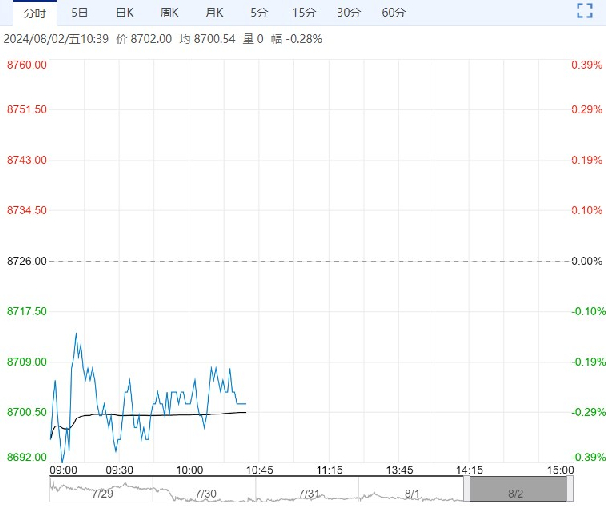Image resolution: width=606 pixels, height=506 pixels.
Task: Switch to 周K weekly candlestick view
Action: pyautogui.click(x=170, y=13)
